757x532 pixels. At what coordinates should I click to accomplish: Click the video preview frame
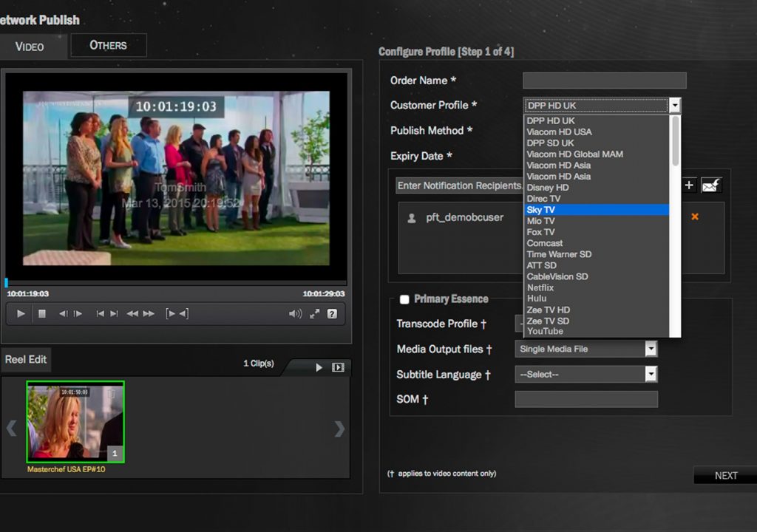pyautogui.click(x=176, y=177)
